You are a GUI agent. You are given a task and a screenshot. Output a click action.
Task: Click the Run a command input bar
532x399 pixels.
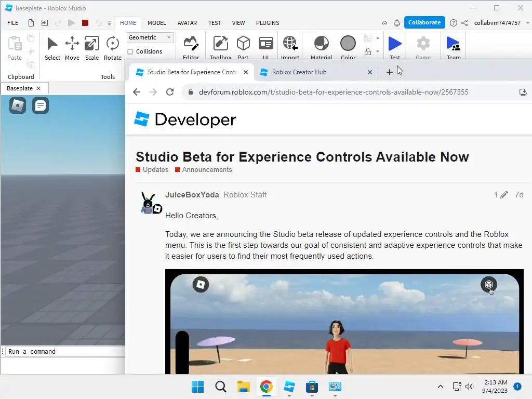(64, 352)
